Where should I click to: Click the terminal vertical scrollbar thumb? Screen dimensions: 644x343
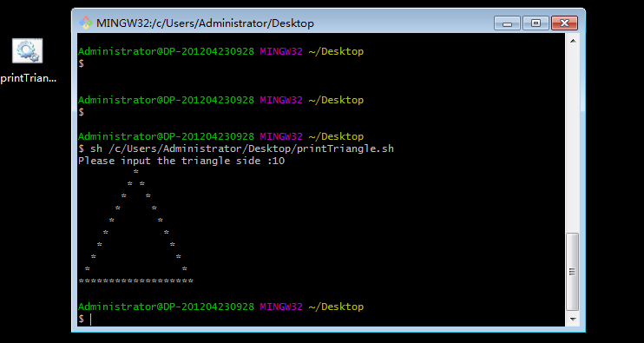click(573, 272)
